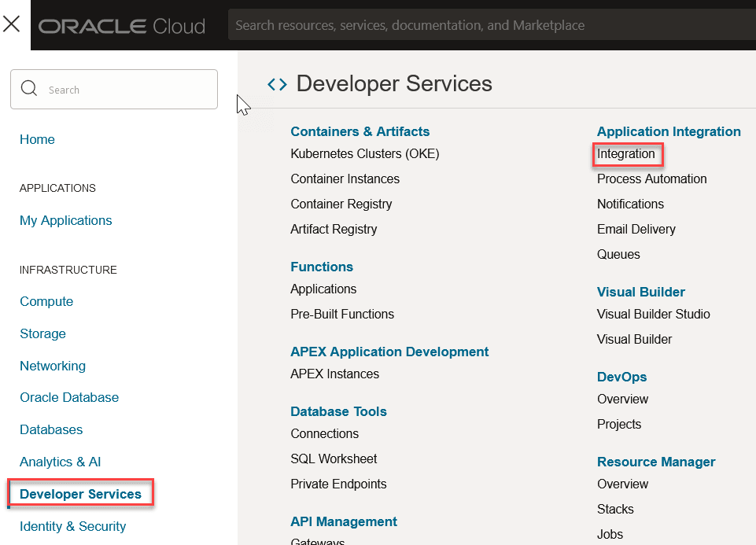Go to Home in the sidebar
The width and height of the screenshot is (756, 545).
[37, 139]
